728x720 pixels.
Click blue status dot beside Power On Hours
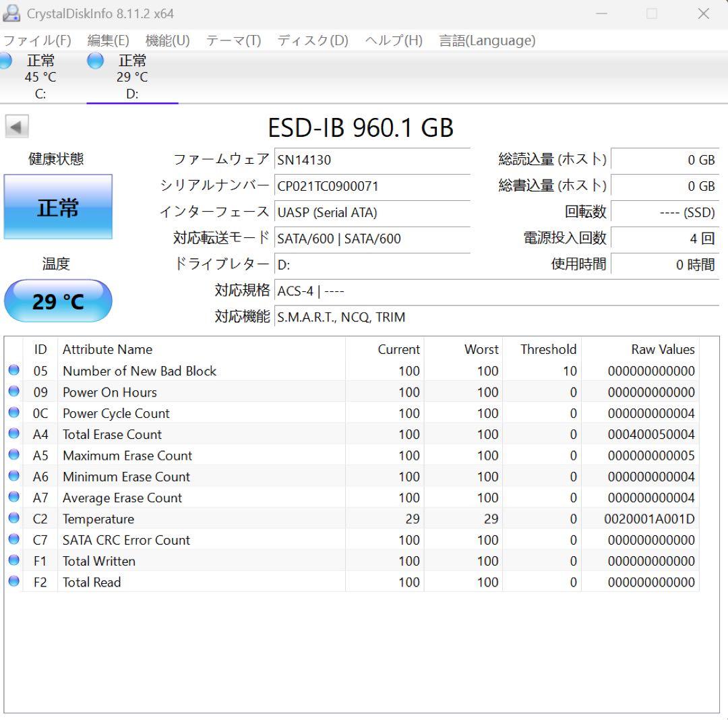point(13,392)
